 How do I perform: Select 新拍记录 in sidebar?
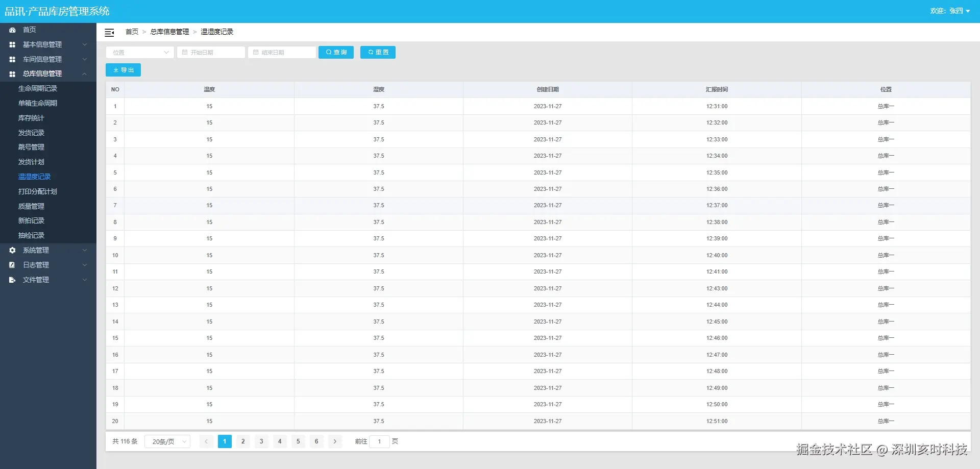31,221
